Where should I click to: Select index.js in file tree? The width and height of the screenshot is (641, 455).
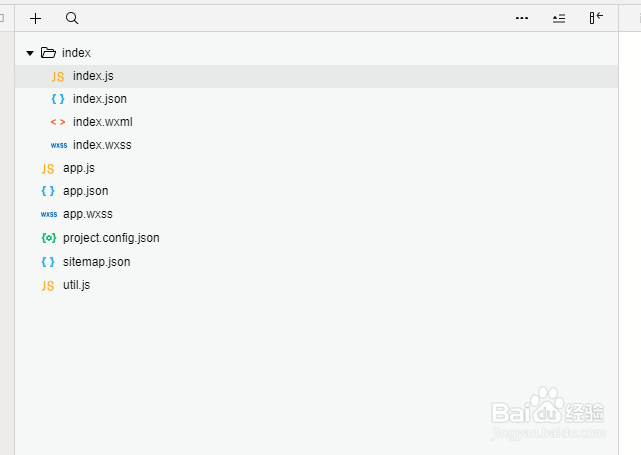[x=94, y=76]
